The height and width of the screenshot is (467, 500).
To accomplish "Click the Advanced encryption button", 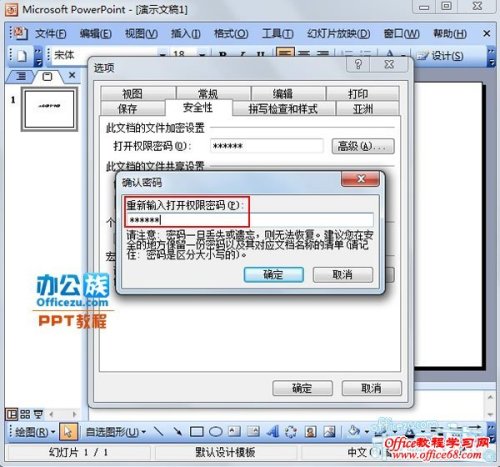I will 363,146.
